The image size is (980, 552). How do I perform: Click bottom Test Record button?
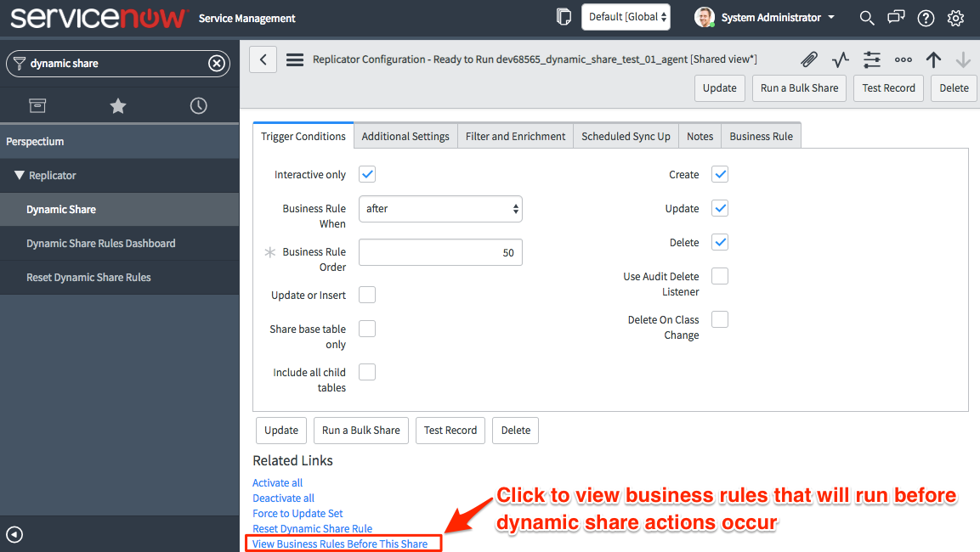click(x=450, y=431)
